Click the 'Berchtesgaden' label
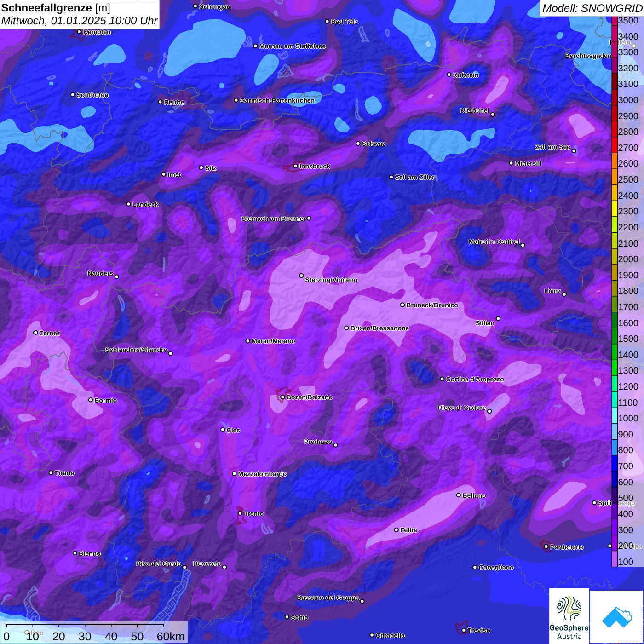The image size is (644, 644). pos(588,56)
